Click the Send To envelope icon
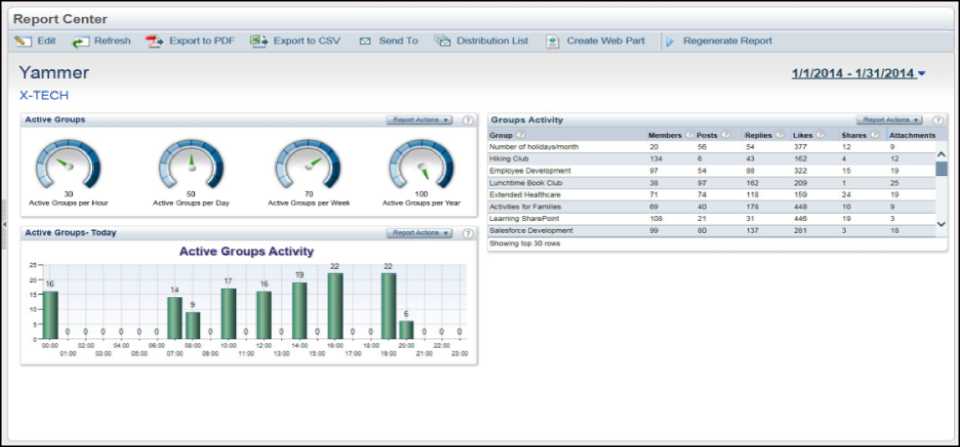Screen dimensions: 960x447 point(365,41)
